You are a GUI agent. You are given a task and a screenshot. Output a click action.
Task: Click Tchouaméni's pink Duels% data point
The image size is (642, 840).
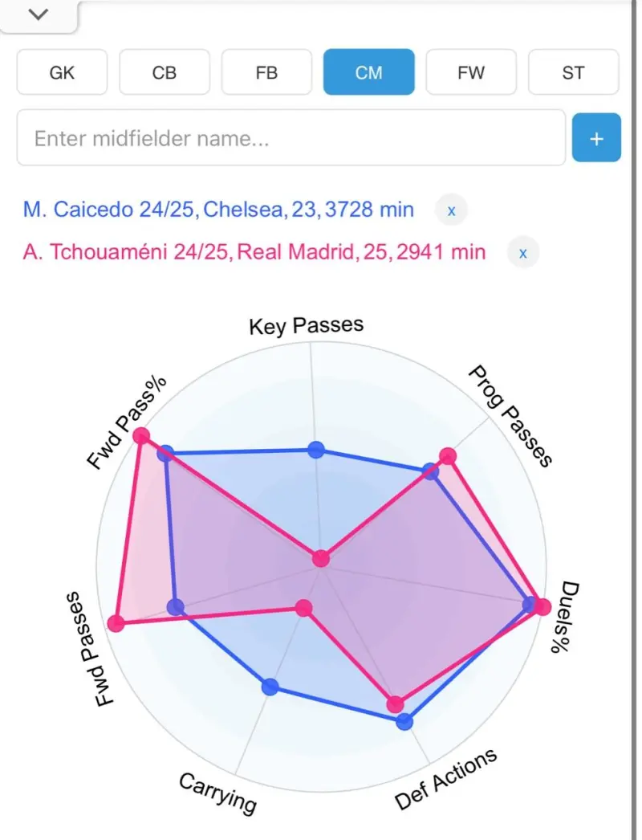(x=542, y=607)
